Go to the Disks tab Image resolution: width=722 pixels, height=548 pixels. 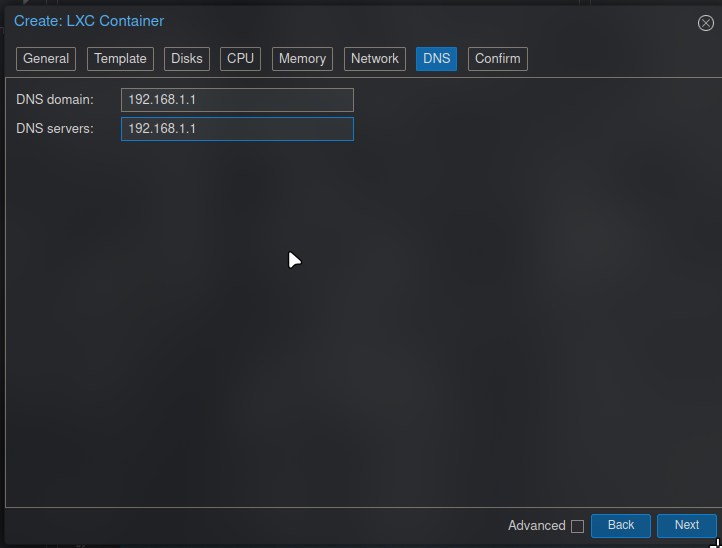tap(187, 59)
